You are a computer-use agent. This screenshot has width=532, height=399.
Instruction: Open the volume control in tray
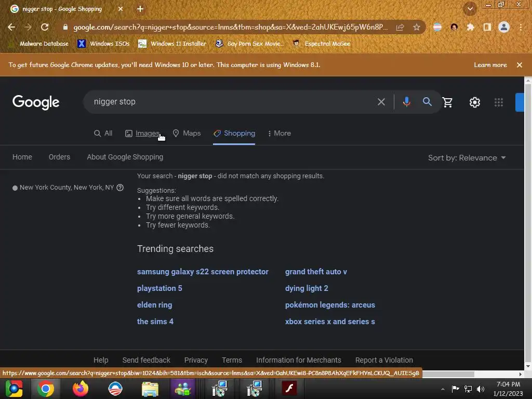point(481,389)
